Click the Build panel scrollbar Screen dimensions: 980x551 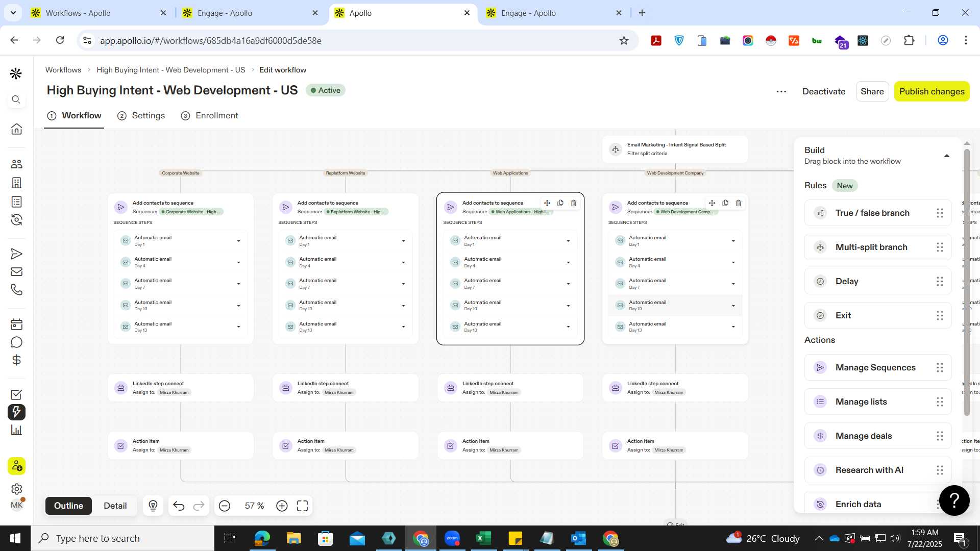coord(966,282)
